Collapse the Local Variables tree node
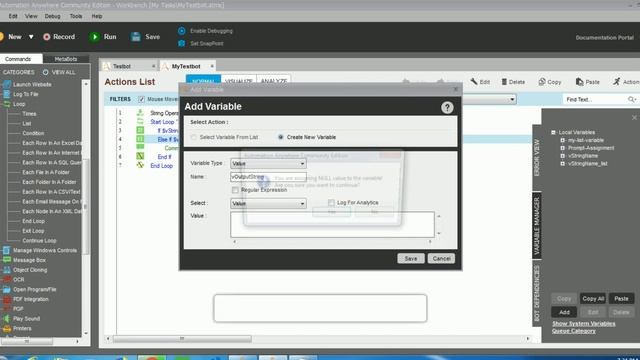640x360 pixels. click(553, 132)
